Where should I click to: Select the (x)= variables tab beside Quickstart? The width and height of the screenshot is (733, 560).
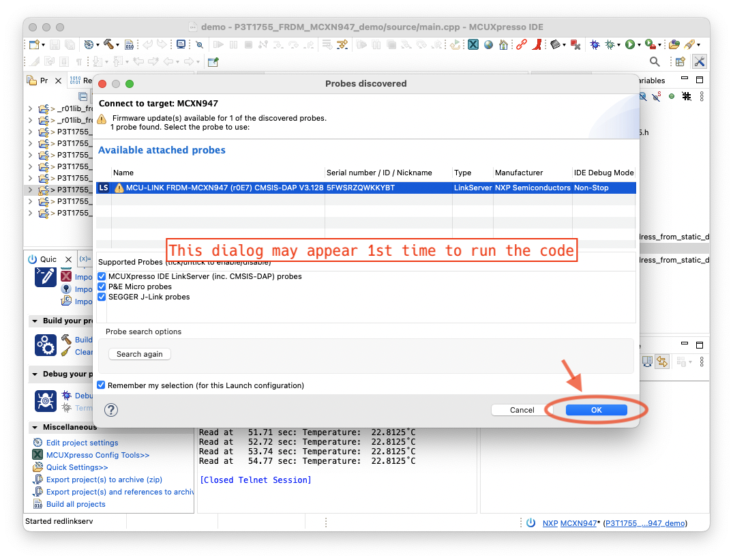[x=85, y=259]
